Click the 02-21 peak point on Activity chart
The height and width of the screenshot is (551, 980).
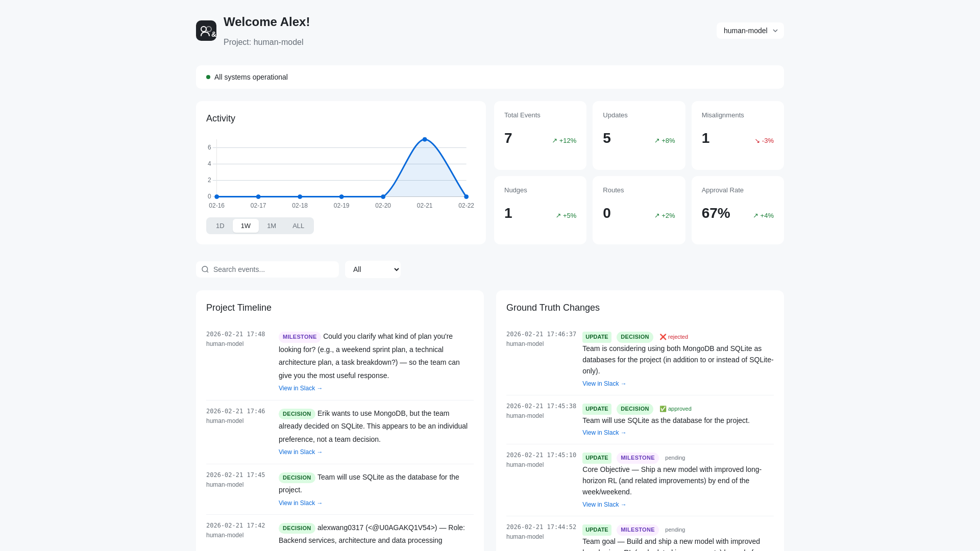click(x=425, y=139)
